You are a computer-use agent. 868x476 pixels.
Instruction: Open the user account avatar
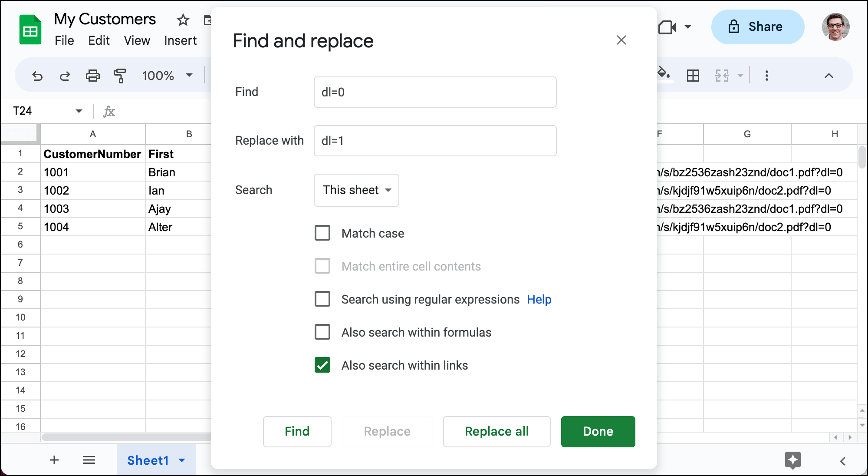835,27
